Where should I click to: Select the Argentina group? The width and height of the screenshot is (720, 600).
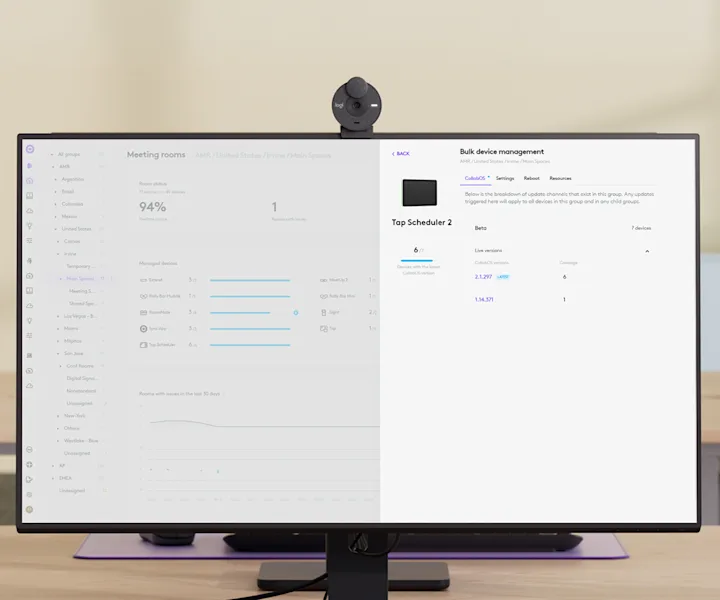pyautogui.click(x=73, y=179)
